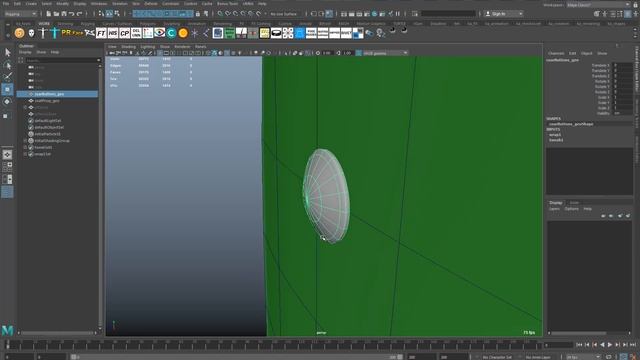The width and height of the screenshot is (640, 360).
Task: Open the viewport color space dropdown
Action: tap(385, 53)
